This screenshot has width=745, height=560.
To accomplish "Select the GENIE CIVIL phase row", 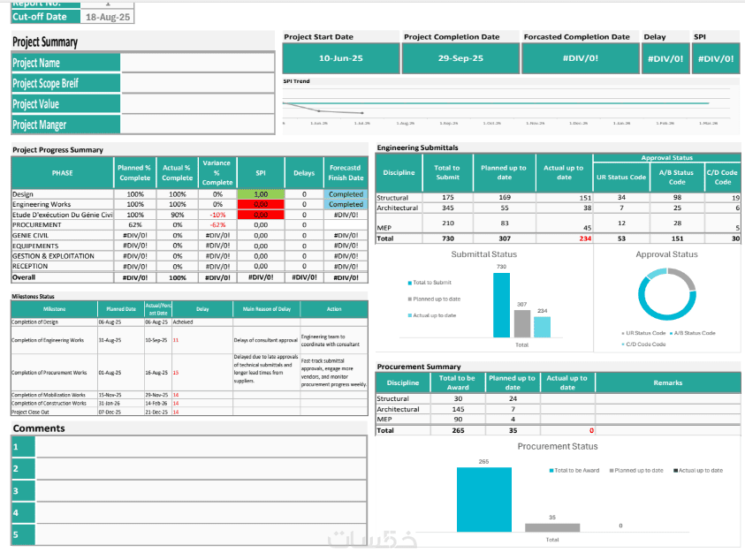I will coord(190,235).
